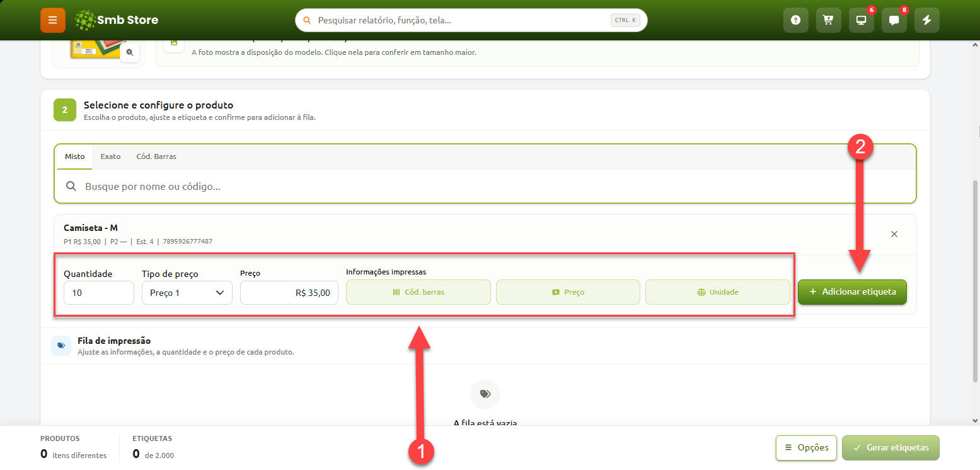Open the orange hamburger menu
The image size is (980, 470).
(x=53, y=20)
